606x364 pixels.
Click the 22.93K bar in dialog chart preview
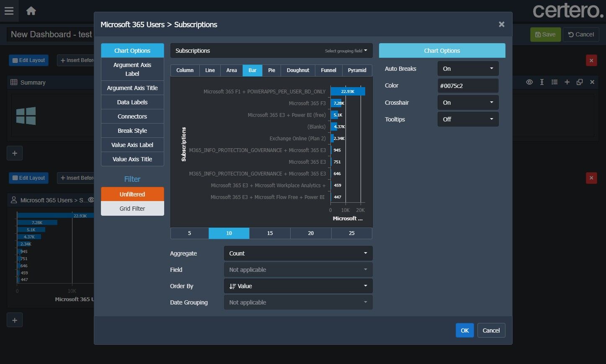tap(348, 91)
